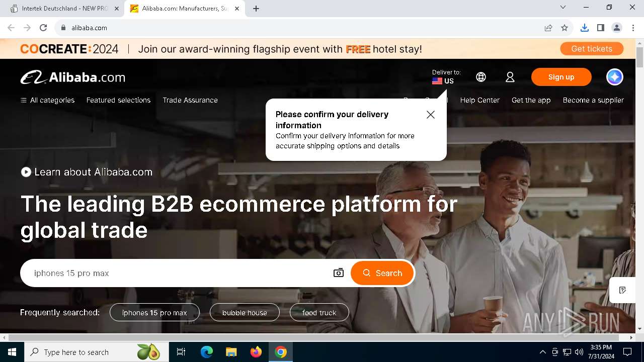Viewport: 644px width, 362px height.
Task: Select the bubble house suggestion chip
Action: click(x=245, y=313)
